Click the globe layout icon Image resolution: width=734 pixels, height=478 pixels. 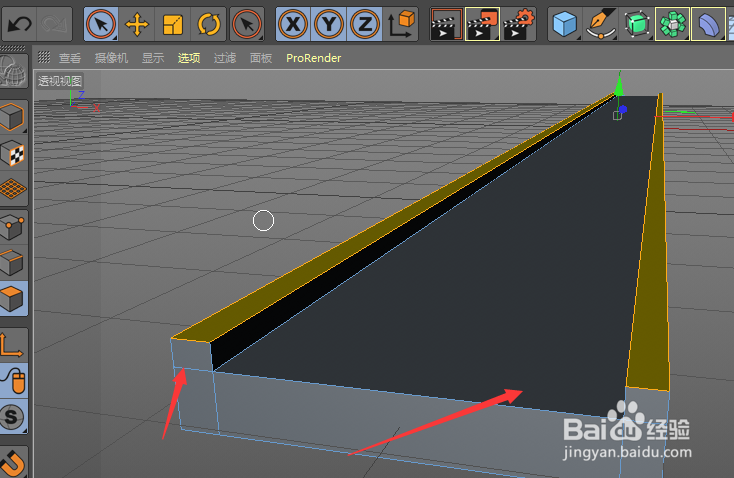click(14, 71)
